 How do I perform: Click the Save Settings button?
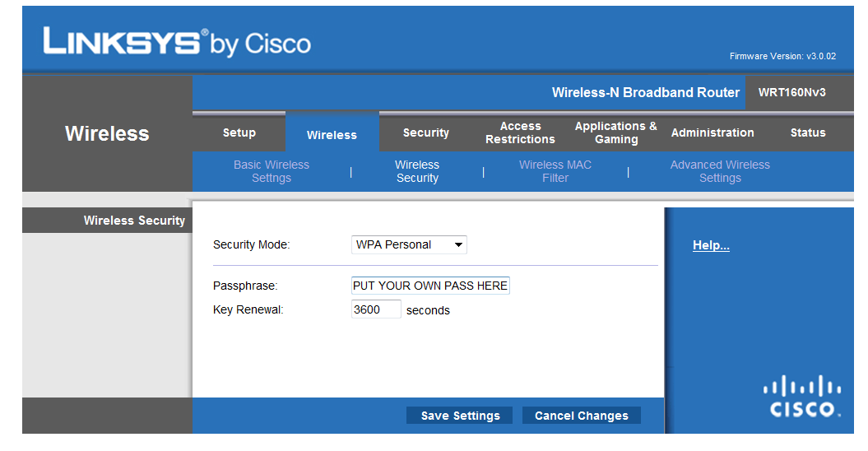pyautogui.click(x=460, y=416)
